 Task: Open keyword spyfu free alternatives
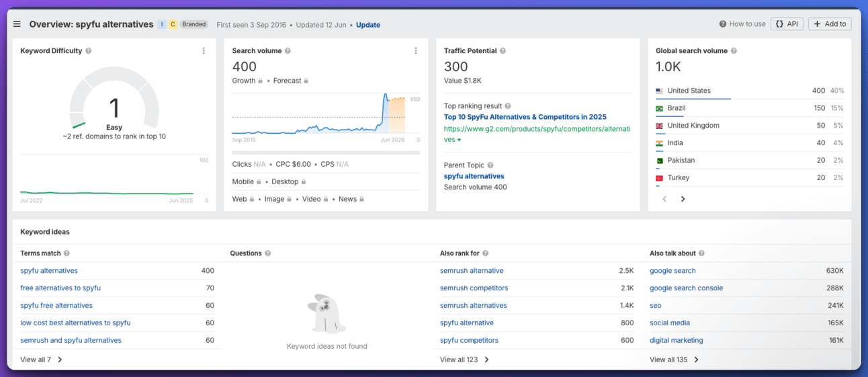point(56,306)
